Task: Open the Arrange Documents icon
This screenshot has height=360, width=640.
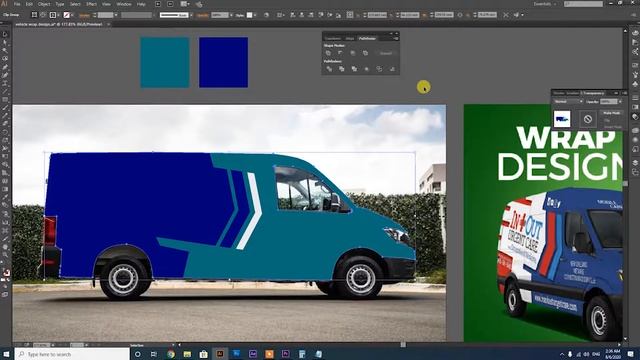Action: pos(184,4)
